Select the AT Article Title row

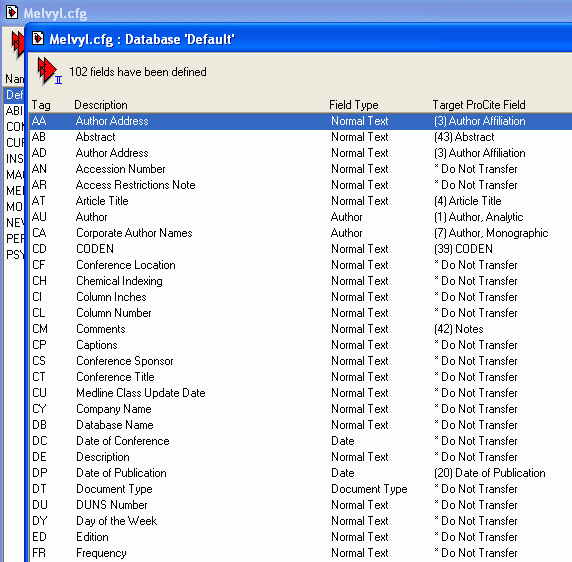pos(301,201)
